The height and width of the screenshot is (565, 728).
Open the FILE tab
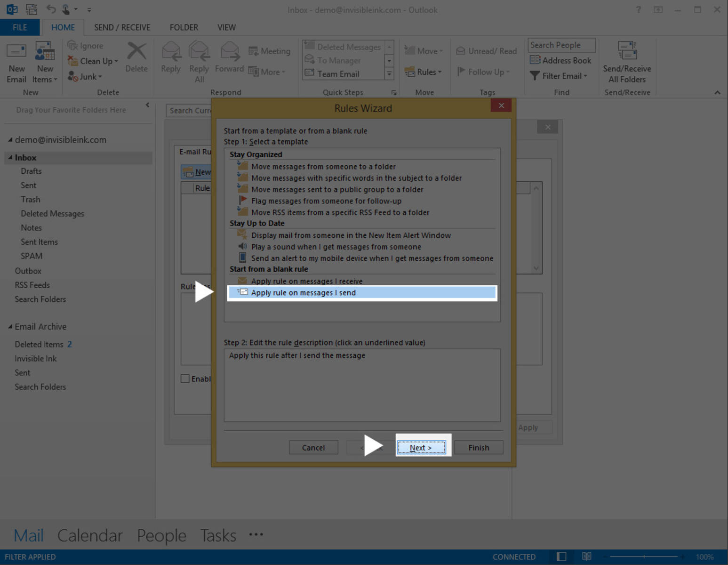pos(20,27)
